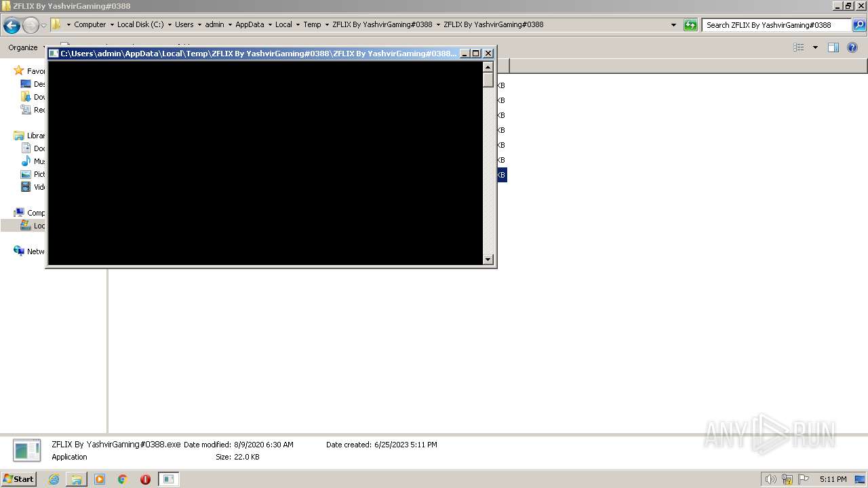
Task: Click ZFLIX exe thumbnail in details pane
Action: [x=27, y=451]
